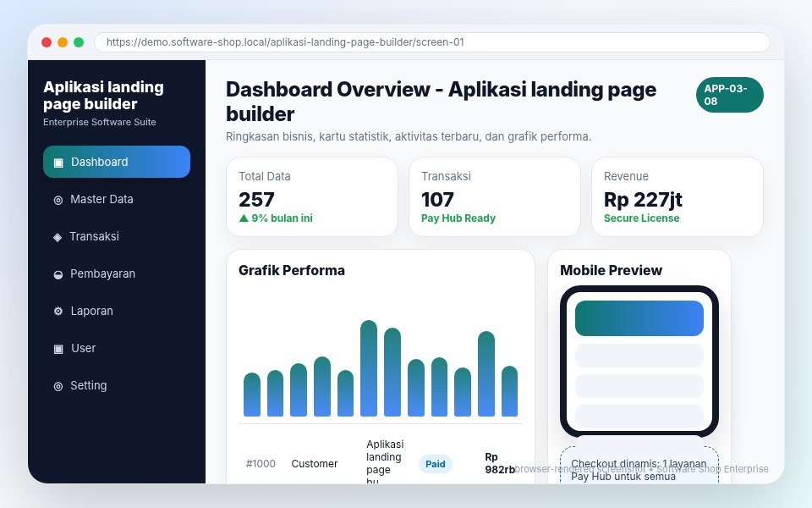This screenshot has height=508, width=812.
Task: Open the Dashboard menu item
Action: coord(117,162)
